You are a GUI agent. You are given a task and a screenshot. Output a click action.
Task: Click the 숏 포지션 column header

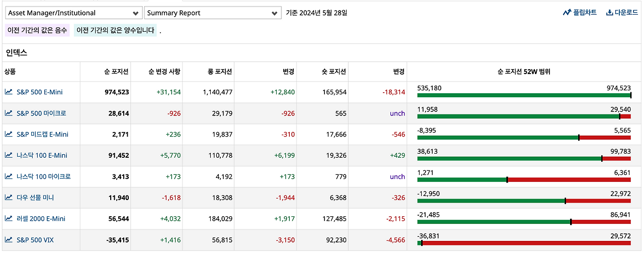click(334, 72)
